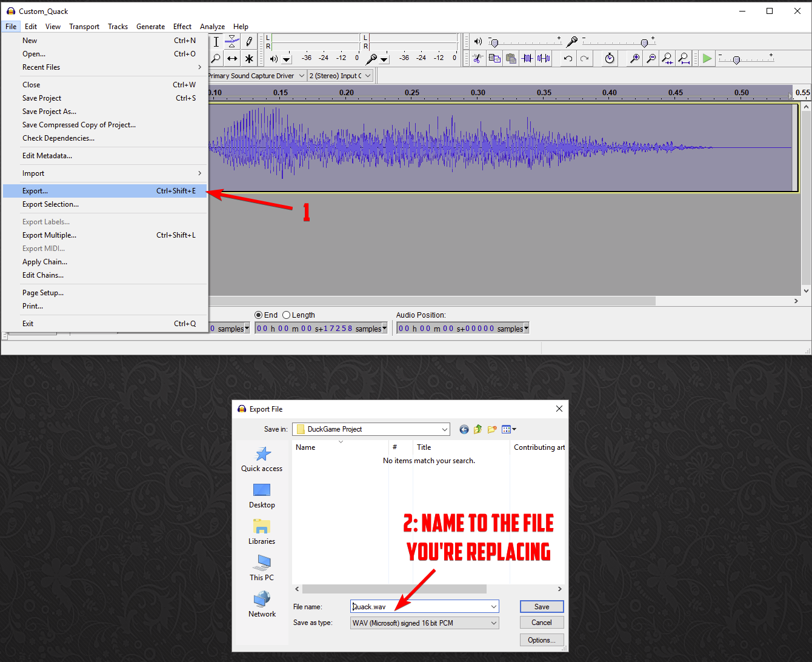Viewport: 812px width, 662px height.
Task: Open playback meter dropdown arrow
Action: pyautogui.click(x=287, y=59)
